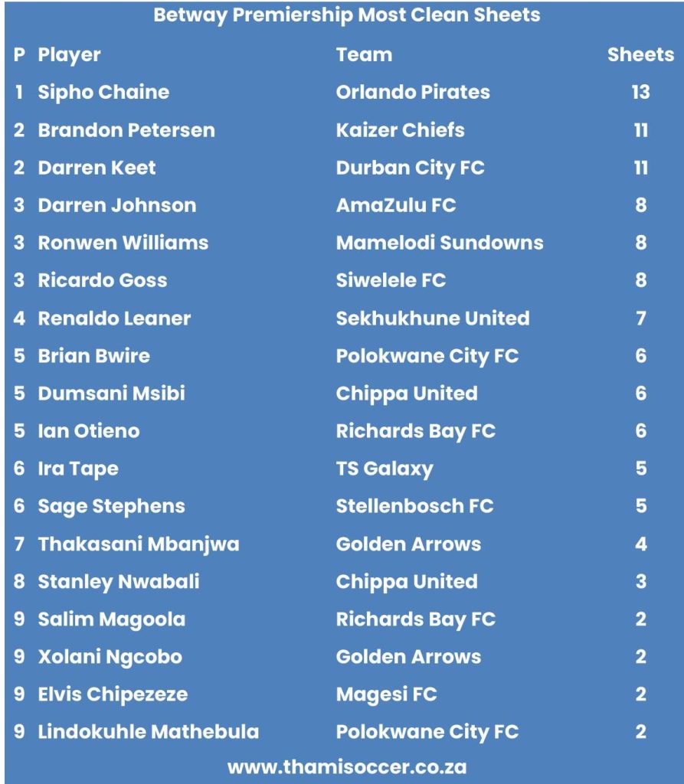This screenshot has height=784, width=684.
Task: Select the Kaizer Chiefs team entry
Action: tap(400, 130)
